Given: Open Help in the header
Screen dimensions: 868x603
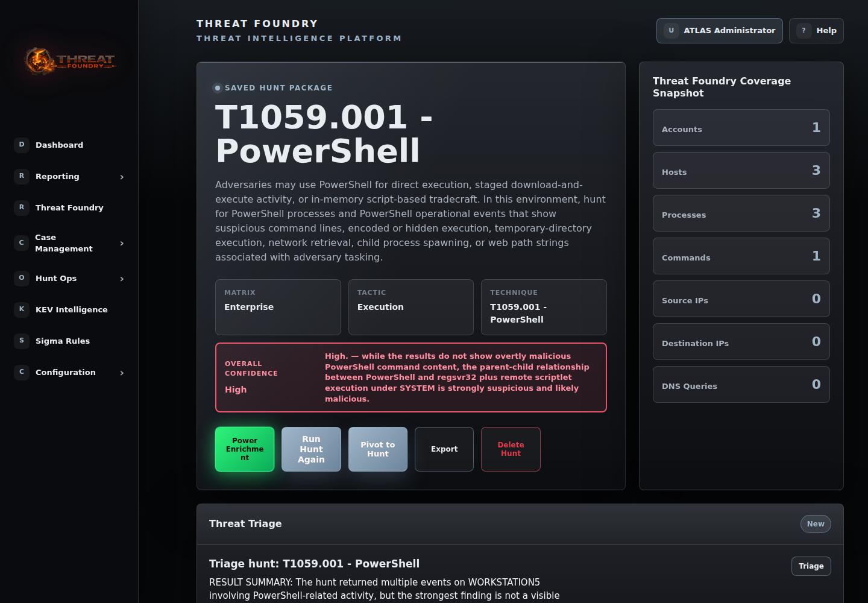Looking at the screenshot, I should tap(816, 31).
